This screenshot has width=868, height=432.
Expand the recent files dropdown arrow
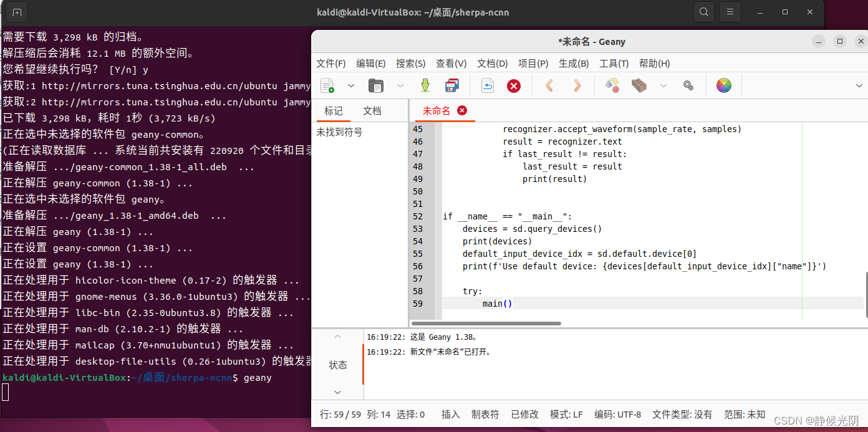pos(400,85)
